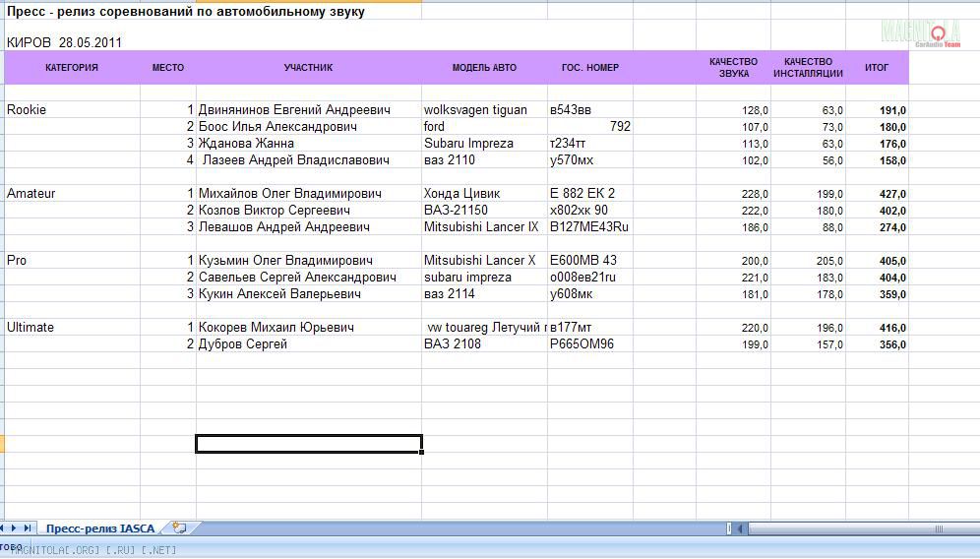Click the last sheet navigation arrow
Image resolution: width=980 pixels, height=559 pixels.
click(28, 528)
